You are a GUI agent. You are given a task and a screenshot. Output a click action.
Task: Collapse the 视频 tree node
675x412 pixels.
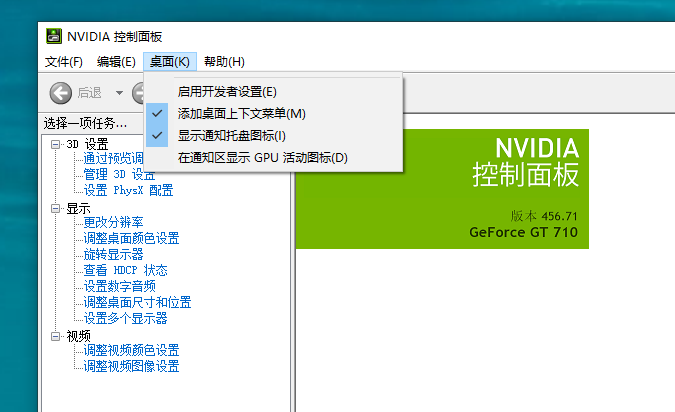click(56, 336)
